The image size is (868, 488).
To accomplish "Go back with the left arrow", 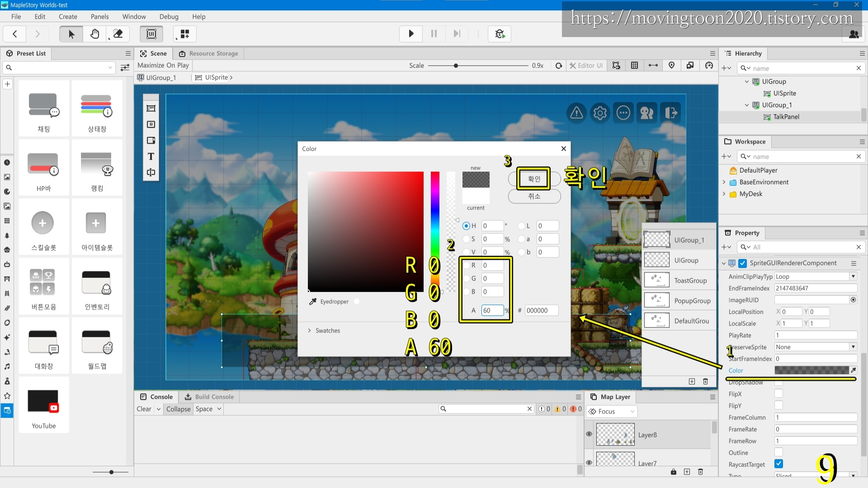I will tap(15, 34).
